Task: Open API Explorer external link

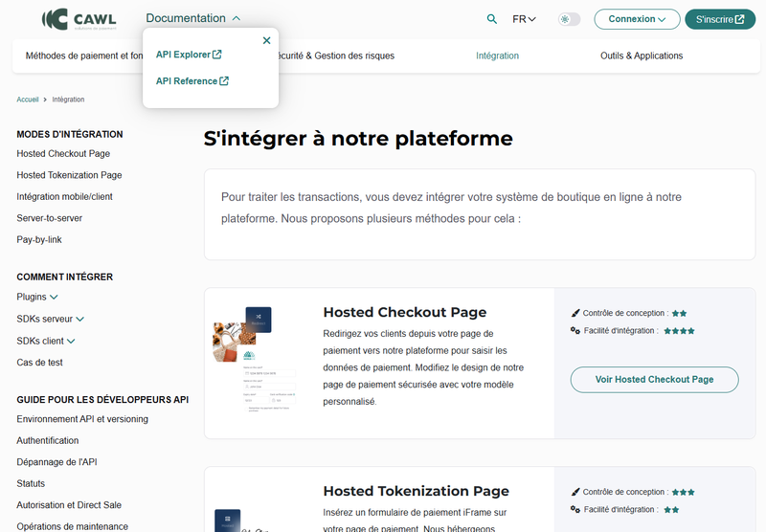Action: point(189,55)
